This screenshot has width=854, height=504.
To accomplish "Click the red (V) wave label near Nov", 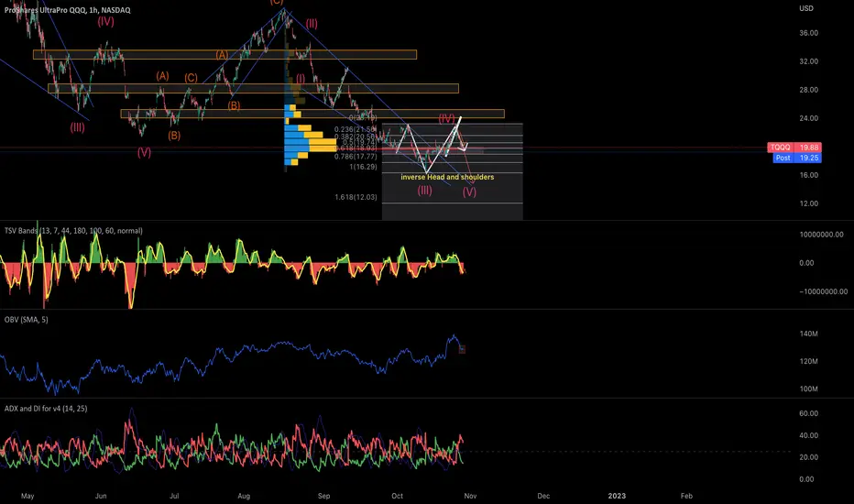I will point(469,192).
